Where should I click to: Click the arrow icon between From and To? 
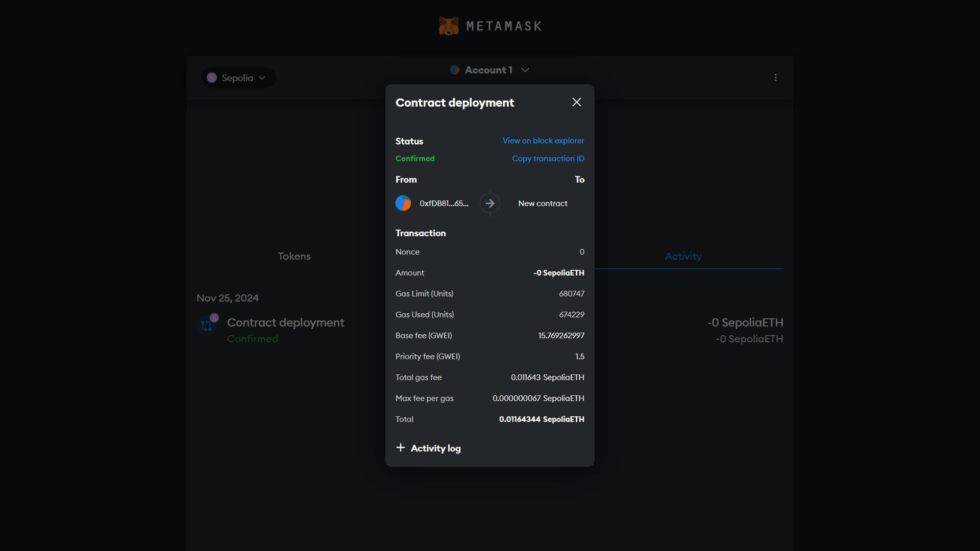pyautogui.click(x=489, y=203)
